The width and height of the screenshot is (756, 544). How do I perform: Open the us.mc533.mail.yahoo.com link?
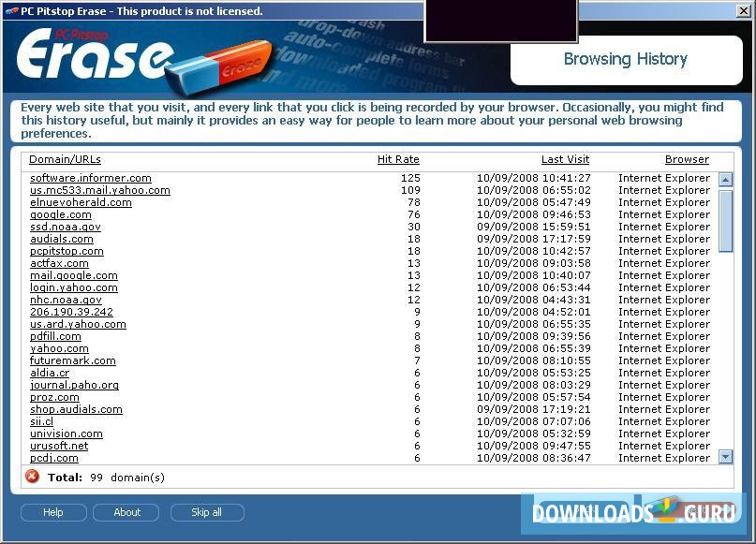(x=100, y=190)
